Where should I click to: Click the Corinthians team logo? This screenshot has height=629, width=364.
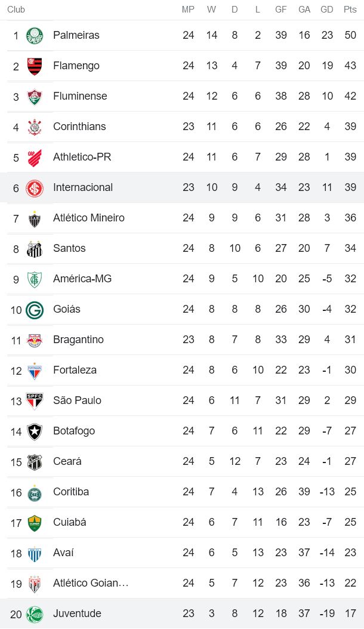point(35,127)
